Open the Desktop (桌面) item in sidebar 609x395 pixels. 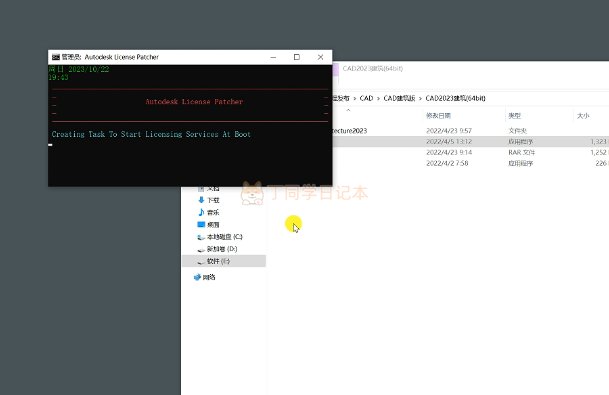pyautogui.click(x=209, y=224)
